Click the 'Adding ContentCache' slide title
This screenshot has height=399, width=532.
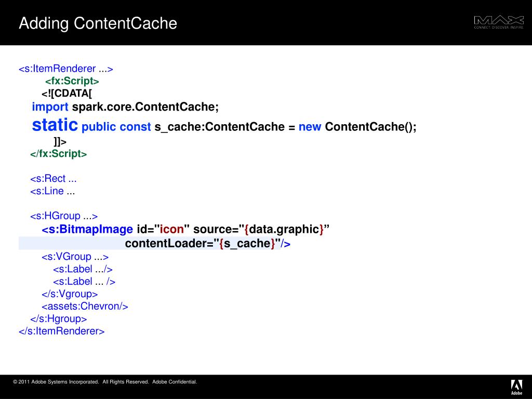coord(98,23)
